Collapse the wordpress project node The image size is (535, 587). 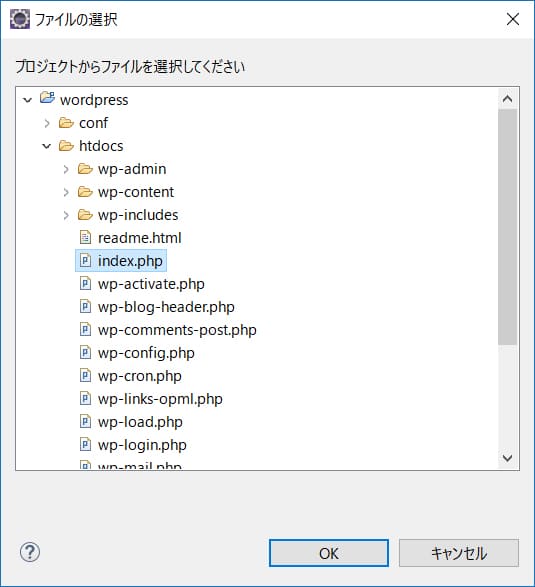27,100
